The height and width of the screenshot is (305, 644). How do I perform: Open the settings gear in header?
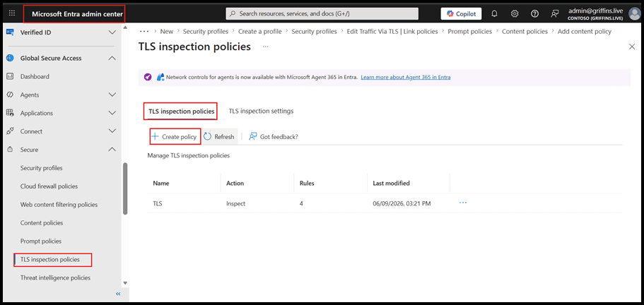[x=515, y=13]
